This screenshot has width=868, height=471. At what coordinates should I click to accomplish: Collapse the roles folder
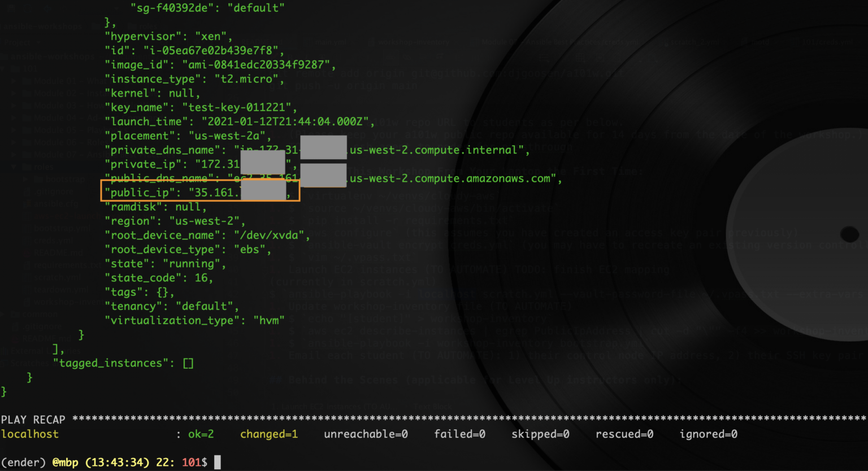[x=15, y=167]
